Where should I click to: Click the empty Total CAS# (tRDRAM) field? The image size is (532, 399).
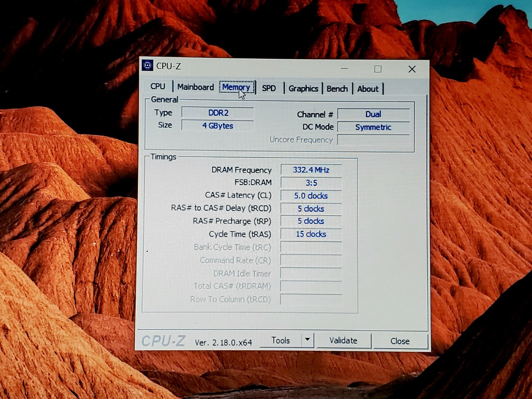point(311,286)
